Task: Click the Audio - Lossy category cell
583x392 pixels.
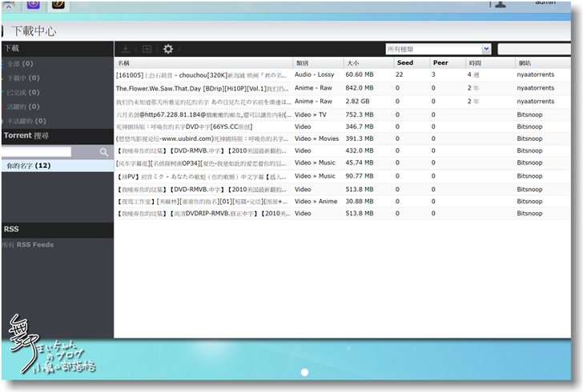Action: point(315,74)
